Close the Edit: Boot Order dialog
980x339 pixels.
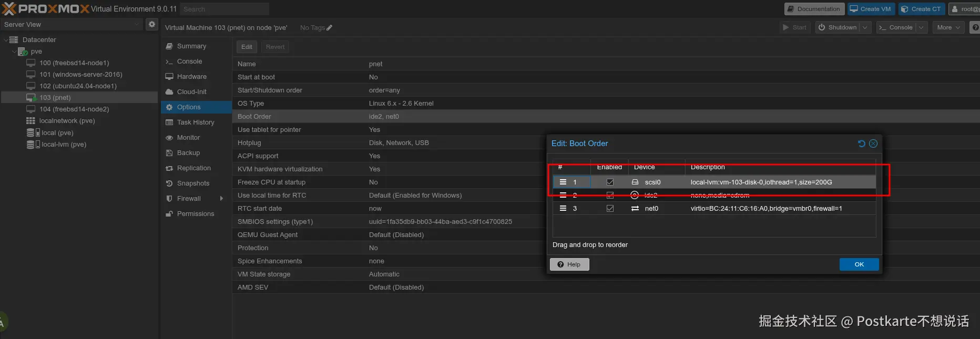tap(873, 143)
